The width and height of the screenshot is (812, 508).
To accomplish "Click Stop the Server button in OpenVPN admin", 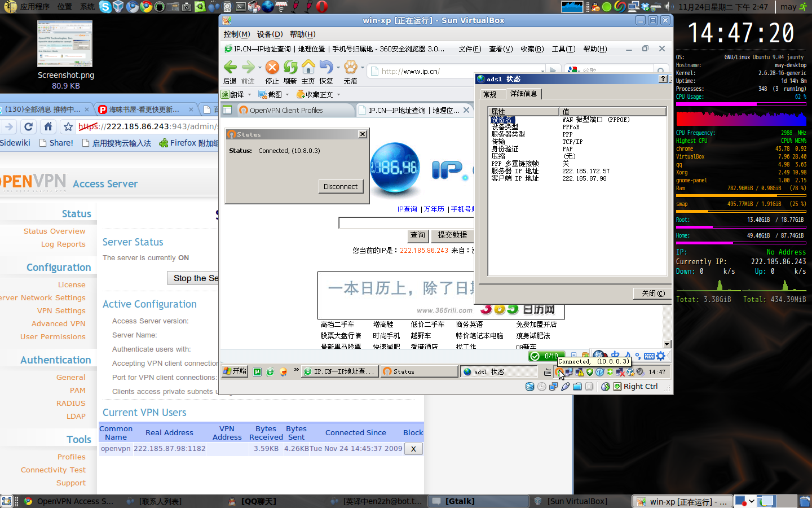I will pyautogui.click(x=192, y=278).
